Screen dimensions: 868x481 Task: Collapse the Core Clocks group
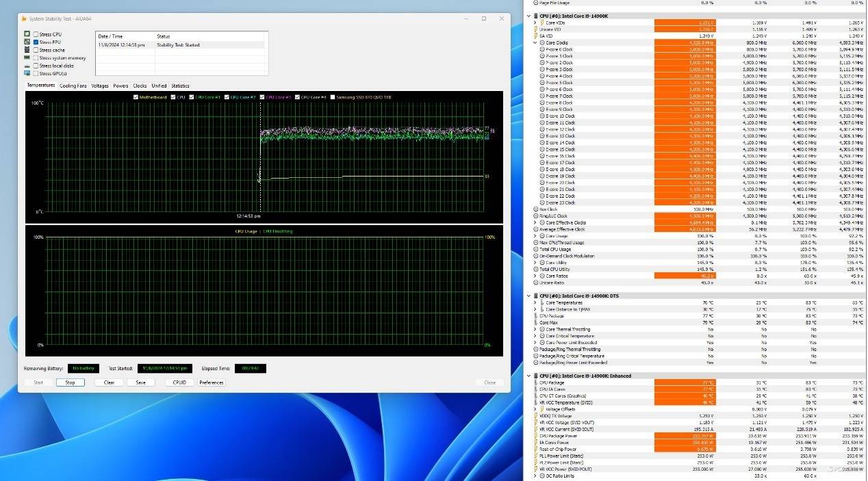(x=535, y=42)
